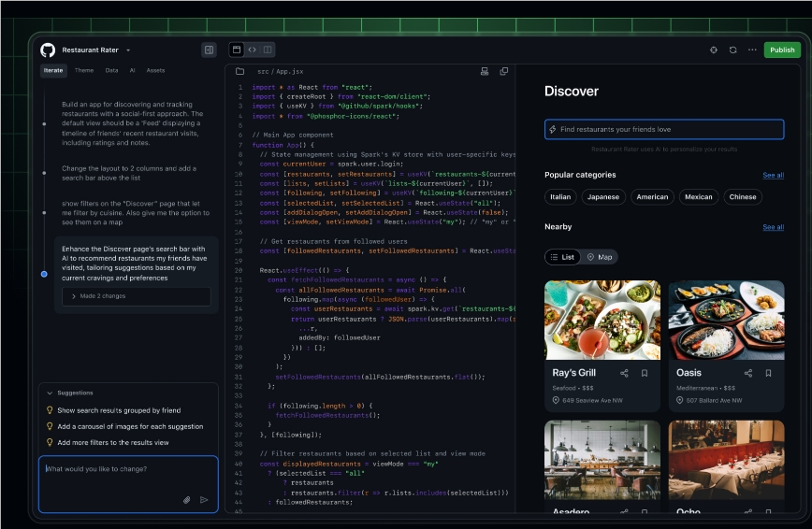Switch to the code-only view
This screenshot has width=812, height=529.
252,50
